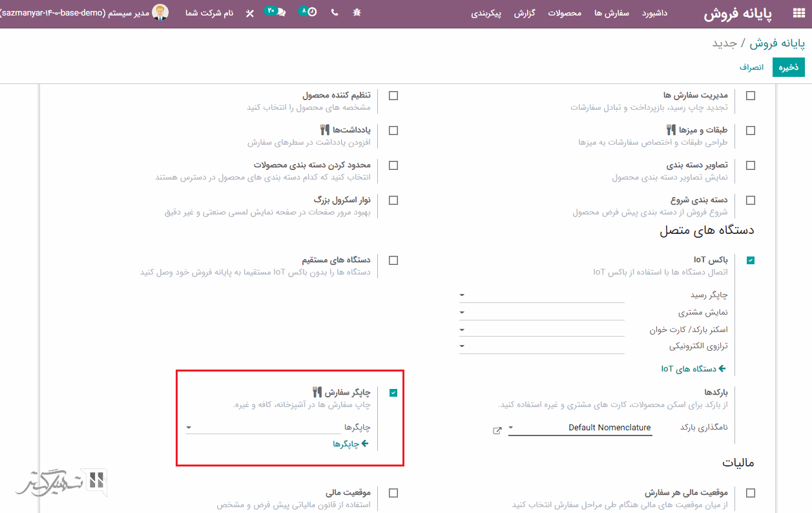Open the ترازوی الکترونیکی dropdown
Screen dimensions: 812x513
541,346
